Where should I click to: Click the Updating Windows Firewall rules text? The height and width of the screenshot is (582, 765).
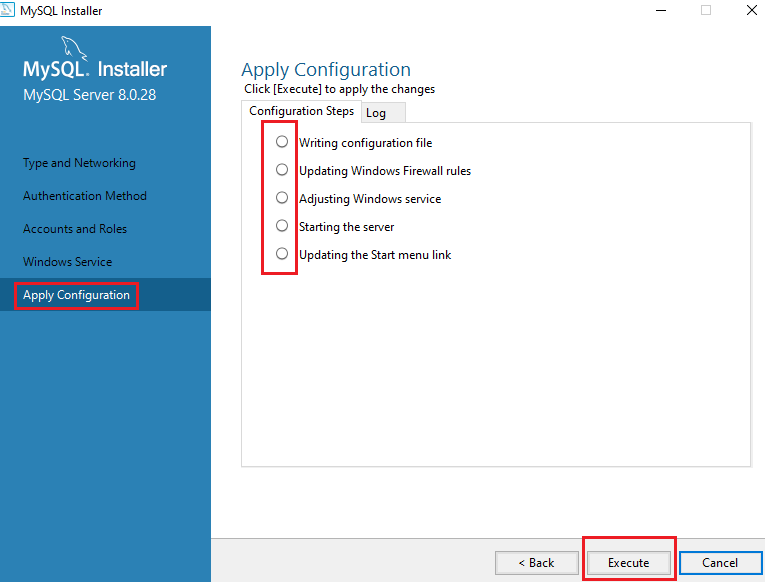click(x=385, y=171)
